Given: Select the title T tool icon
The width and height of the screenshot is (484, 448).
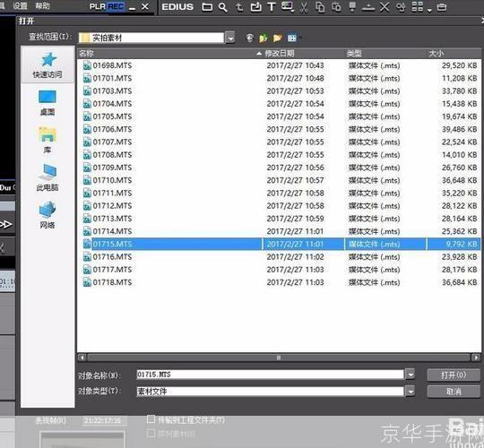Looking at the screenshot, I should coord(272,7).
